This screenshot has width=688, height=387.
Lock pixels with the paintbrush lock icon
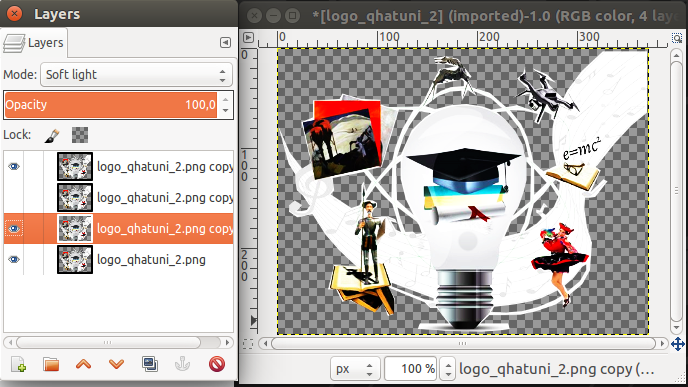(x=52, y=135)
